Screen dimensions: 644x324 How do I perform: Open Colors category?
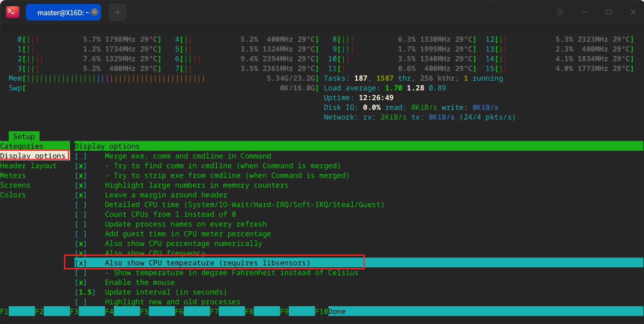[13, 195]
